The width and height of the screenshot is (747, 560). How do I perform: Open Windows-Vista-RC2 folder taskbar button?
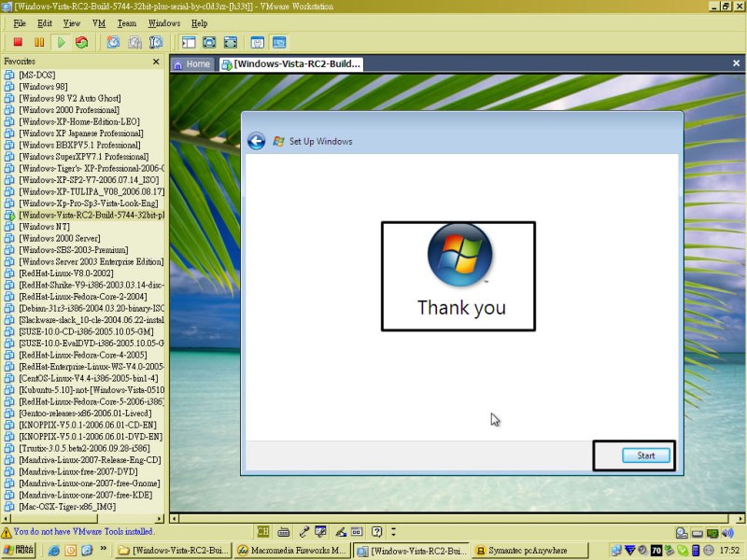[173, 550]
